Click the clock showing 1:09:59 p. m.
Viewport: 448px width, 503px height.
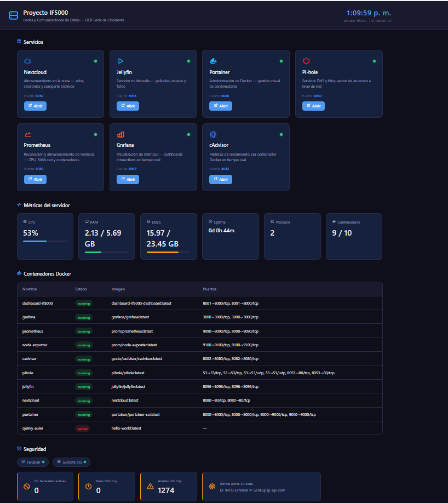[369, 13]
